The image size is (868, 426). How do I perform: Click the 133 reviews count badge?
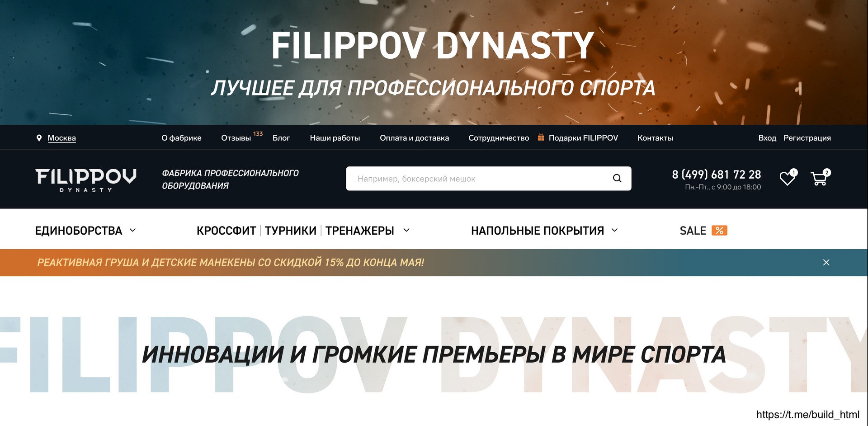tap(258, 134)
